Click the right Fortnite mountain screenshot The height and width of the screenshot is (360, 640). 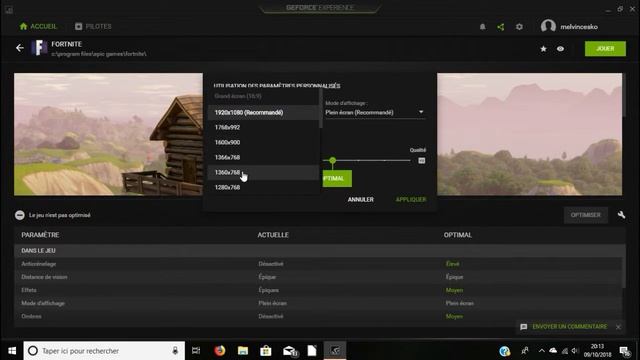[530, 134]
